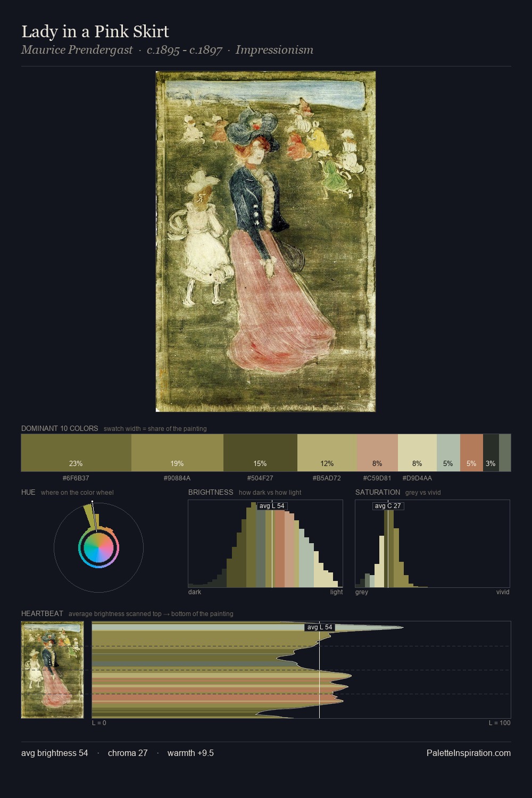Click hex code #90884A label

pyautogui.click(x=177, y=478)
